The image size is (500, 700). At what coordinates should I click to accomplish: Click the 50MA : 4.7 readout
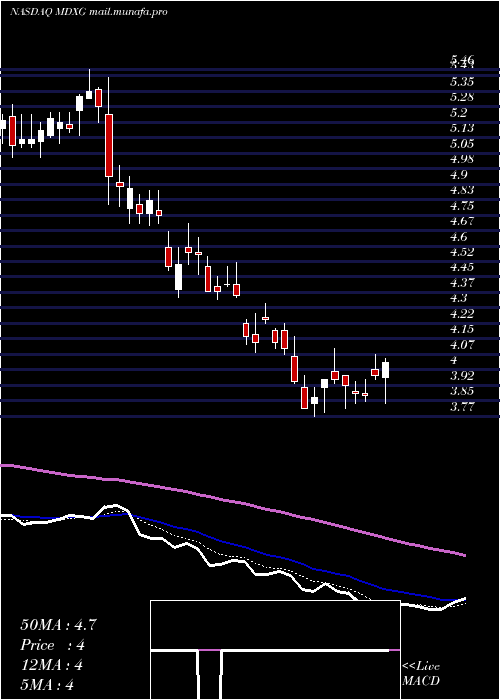(58, 625)
